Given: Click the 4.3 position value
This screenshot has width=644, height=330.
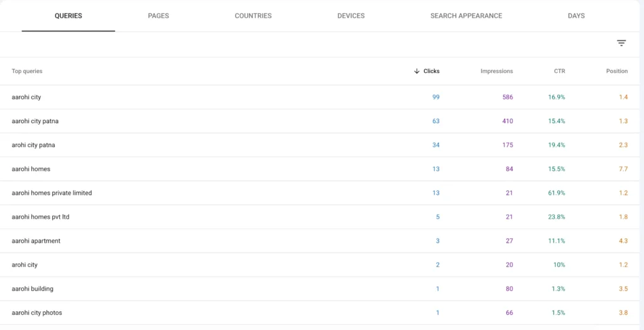Looking at the screenshot, I should [x=623, y=241].
